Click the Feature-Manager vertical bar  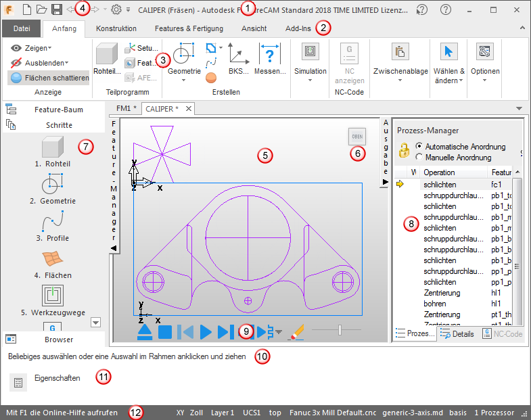(x=114, y=185)
